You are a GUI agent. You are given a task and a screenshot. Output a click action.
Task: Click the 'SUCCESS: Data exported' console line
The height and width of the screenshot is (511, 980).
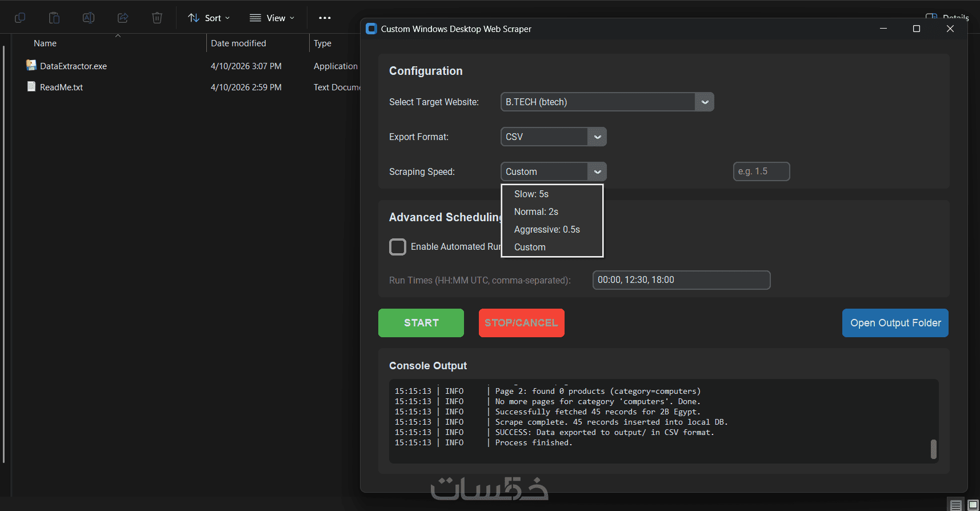[x=605, y=433]
